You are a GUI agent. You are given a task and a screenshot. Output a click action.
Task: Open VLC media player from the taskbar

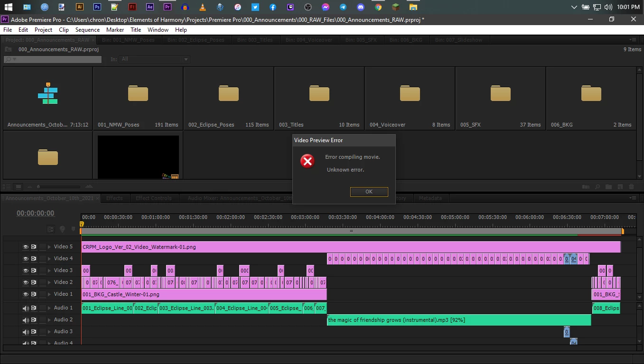(203, 7)
